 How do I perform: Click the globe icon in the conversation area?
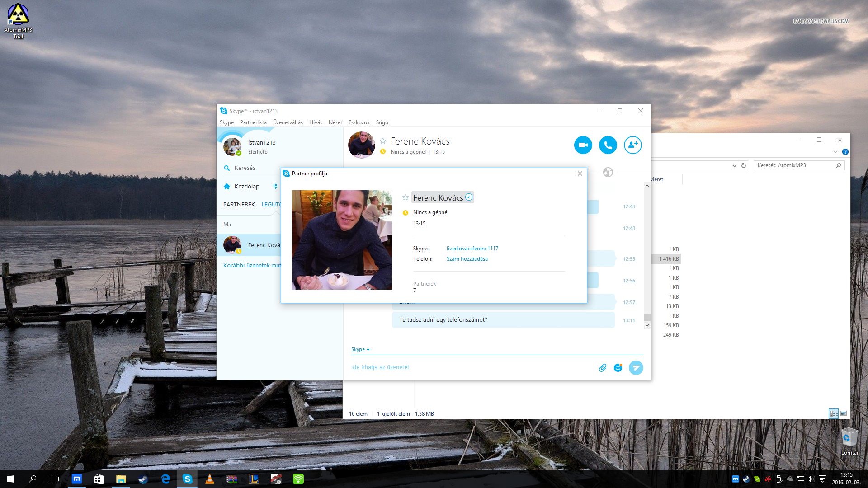[x=608, y=172]
